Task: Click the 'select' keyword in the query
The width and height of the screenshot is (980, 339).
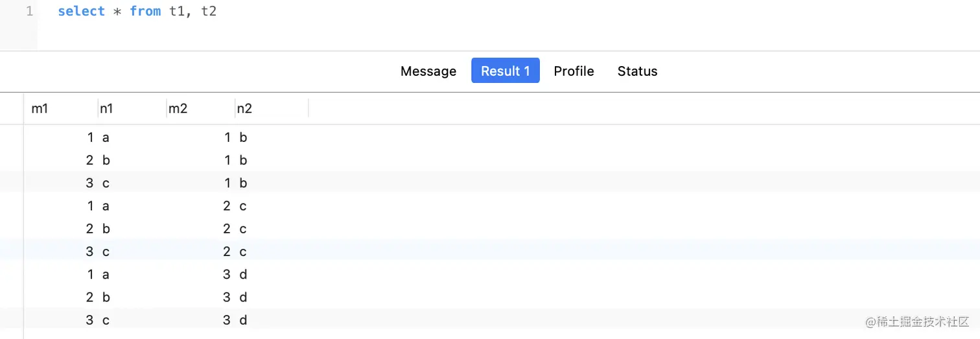Action: pyautogui.click(x=81, y=12)
